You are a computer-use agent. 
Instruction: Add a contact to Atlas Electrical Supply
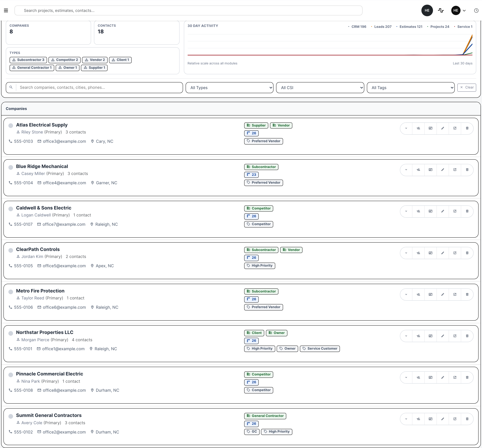[x=418, y=128]
